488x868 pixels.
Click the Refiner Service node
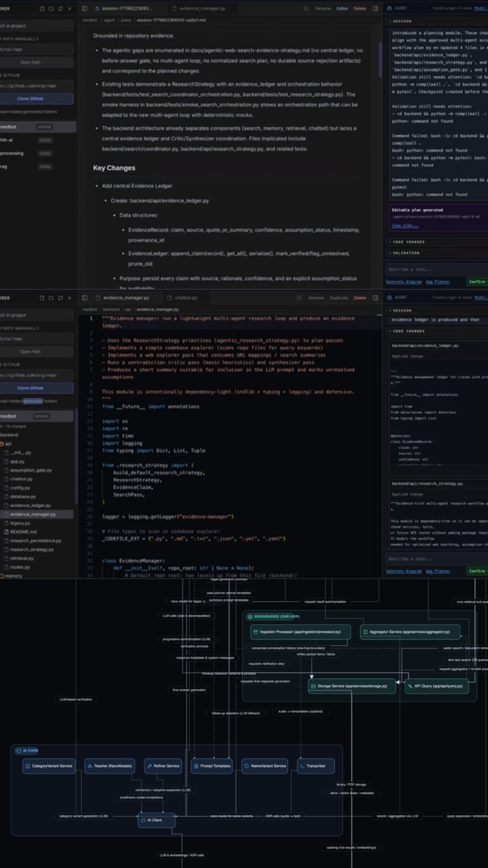point(163,765)
